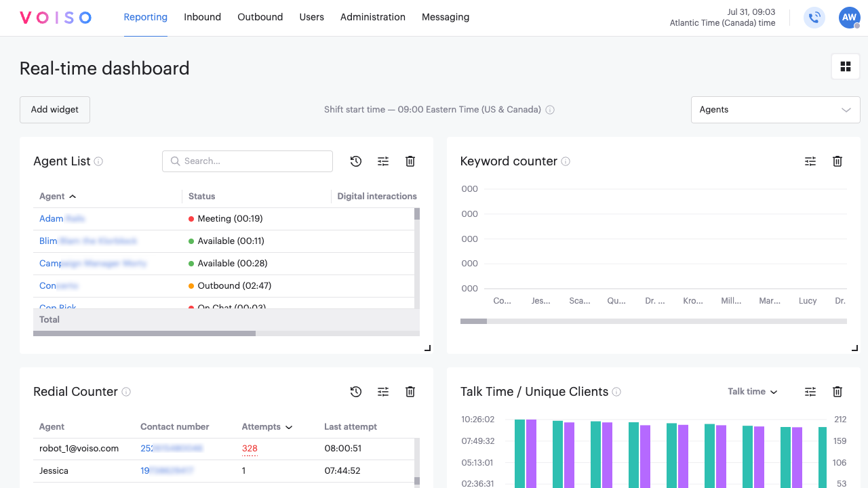Click inside the Agent List search field
The image size is (868, 488).
click(247, 161)
